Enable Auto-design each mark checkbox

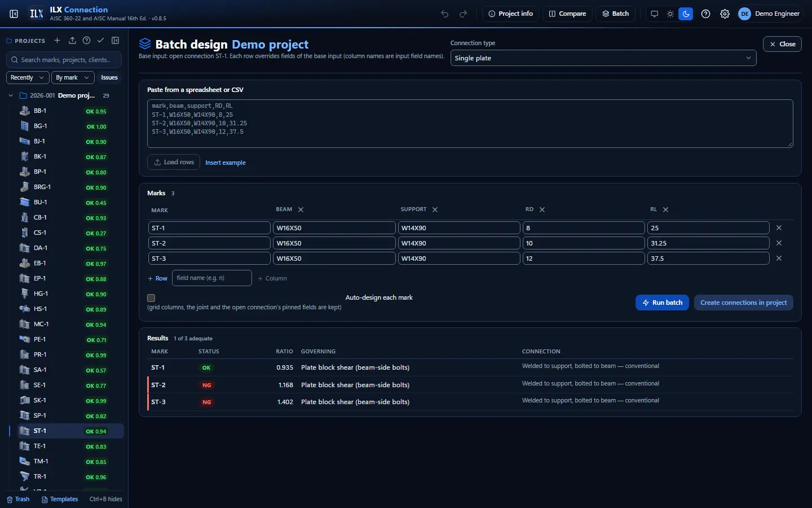151,298
